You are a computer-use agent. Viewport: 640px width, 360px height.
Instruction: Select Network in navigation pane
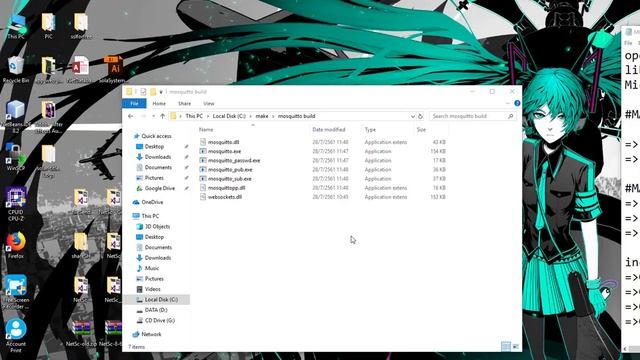pos(151,334)
